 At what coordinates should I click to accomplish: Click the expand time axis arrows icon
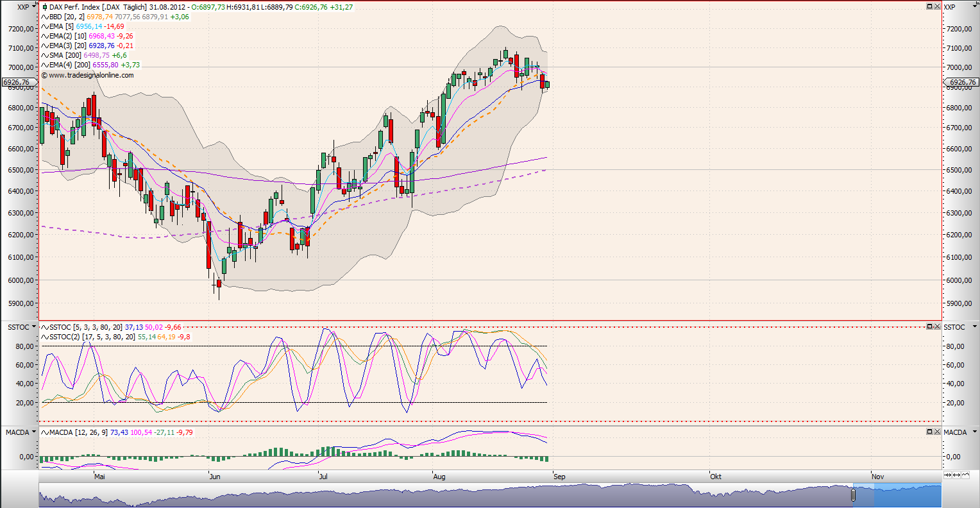click(956, 475)
